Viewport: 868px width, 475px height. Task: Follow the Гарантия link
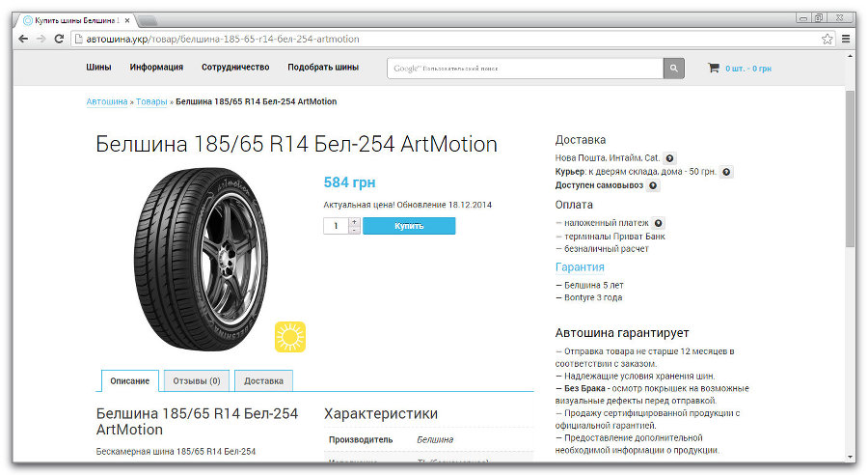(x=580, y=267)
